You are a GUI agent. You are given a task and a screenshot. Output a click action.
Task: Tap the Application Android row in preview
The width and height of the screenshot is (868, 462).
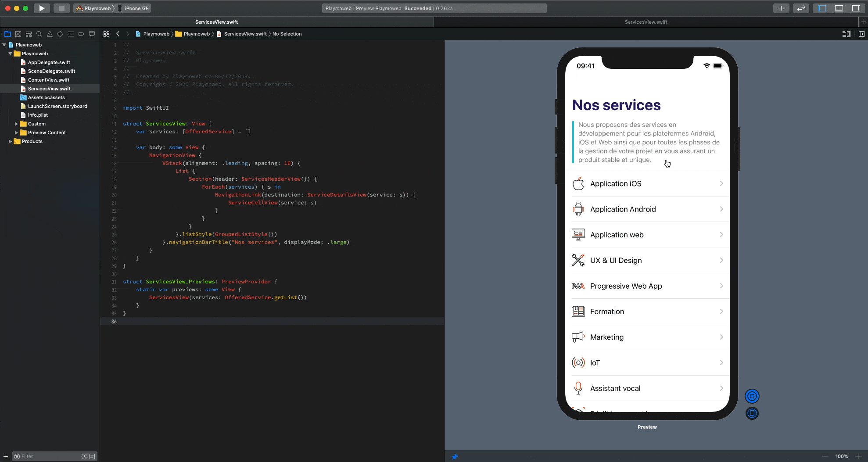point(647,209)
